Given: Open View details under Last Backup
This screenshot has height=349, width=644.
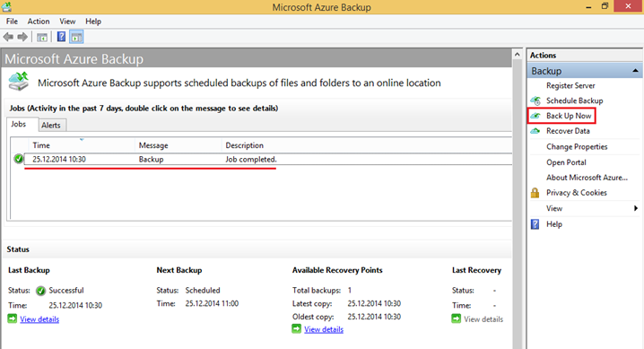Looking at the screenshot, I should point(39,319).
